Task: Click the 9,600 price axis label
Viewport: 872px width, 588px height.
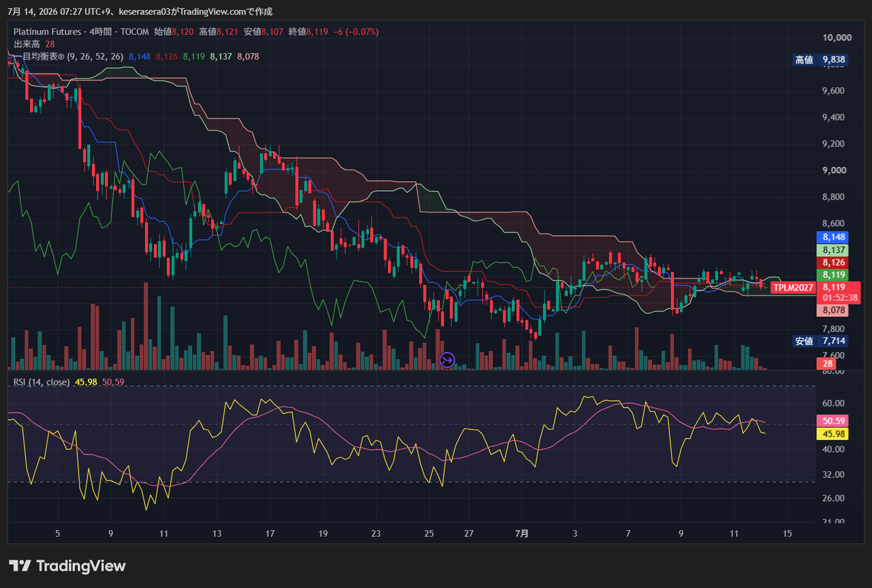Action: coord(835,91)
